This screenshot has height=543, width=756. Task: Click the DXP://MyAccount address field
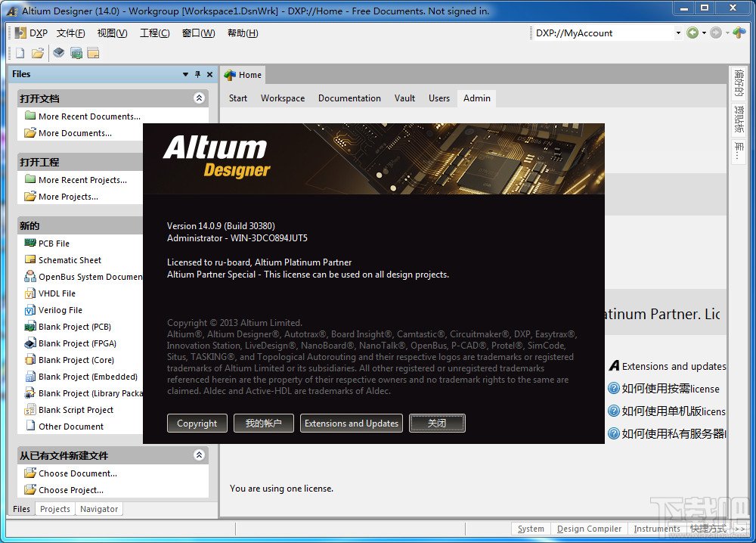(x=604, y=33)
